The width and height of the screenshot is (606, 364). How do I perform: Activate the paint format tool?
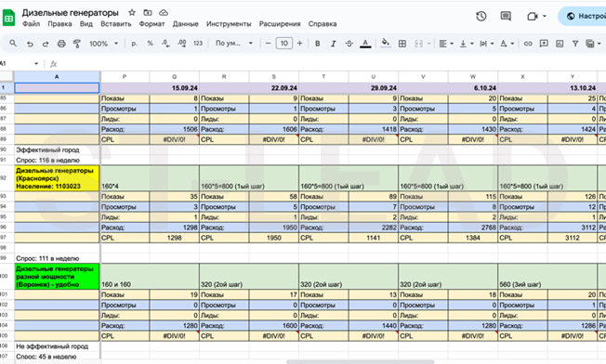pyautogui.click(x=77, y=44)
